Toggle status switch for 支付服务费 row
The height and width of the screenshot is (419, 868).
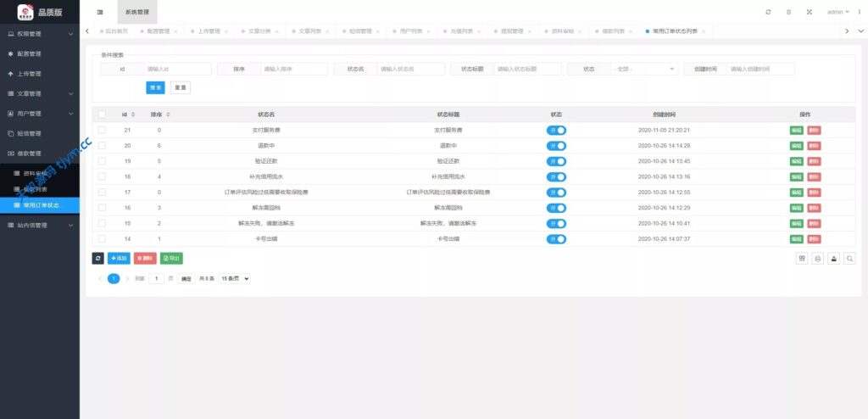[x=556, y=130]
